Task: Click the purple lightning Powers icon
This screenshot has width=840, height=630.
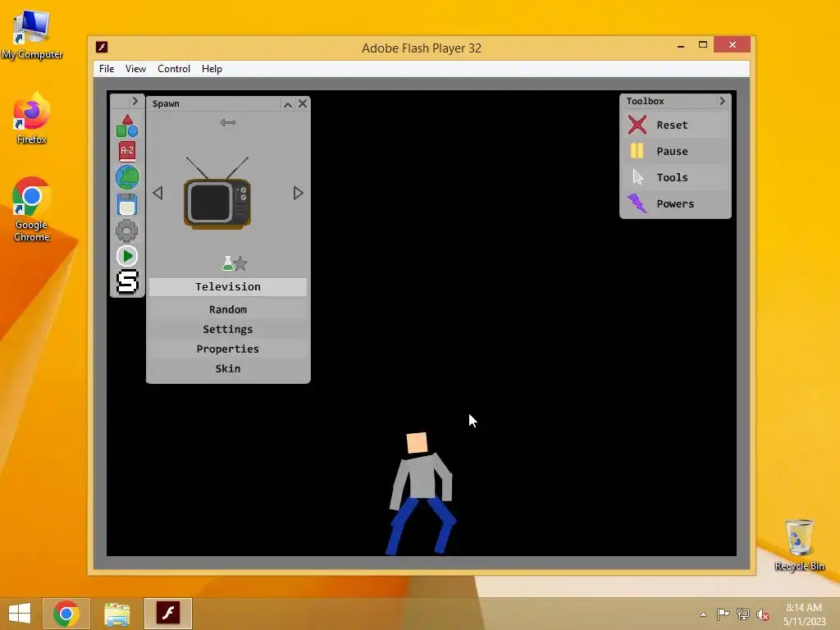Action: coord(637,203)
